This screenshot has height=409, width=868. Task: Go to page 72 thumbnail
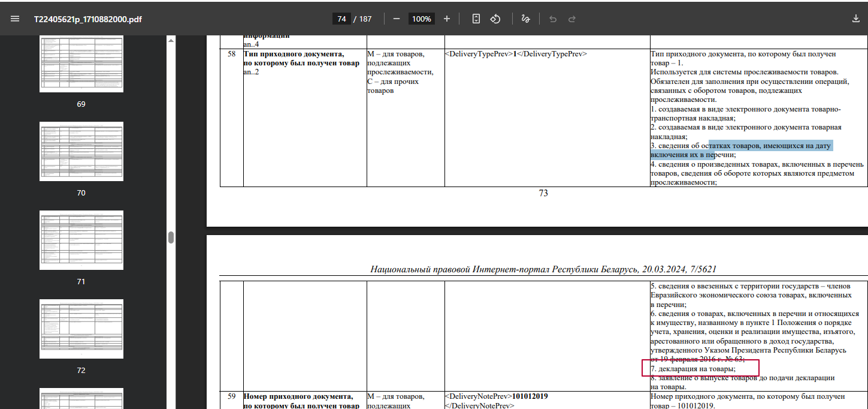tap(81, 329)
